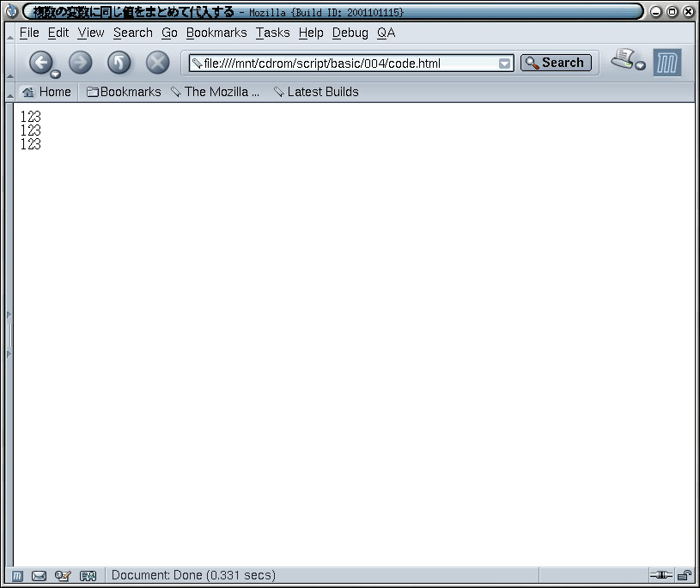Open the File menu
Screen dimensions: 700x588
[29, 33]
